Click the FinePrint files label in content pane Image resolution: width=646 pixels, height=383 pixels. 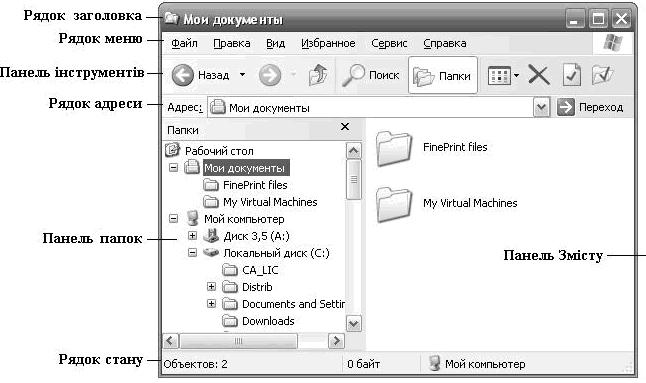(x=455, y=147)
